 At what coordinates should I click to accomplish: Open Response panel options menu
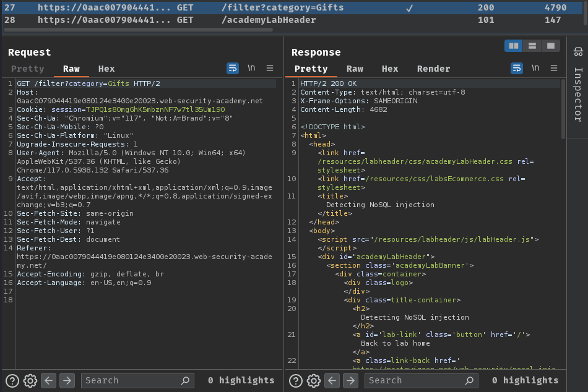point(554,68)
